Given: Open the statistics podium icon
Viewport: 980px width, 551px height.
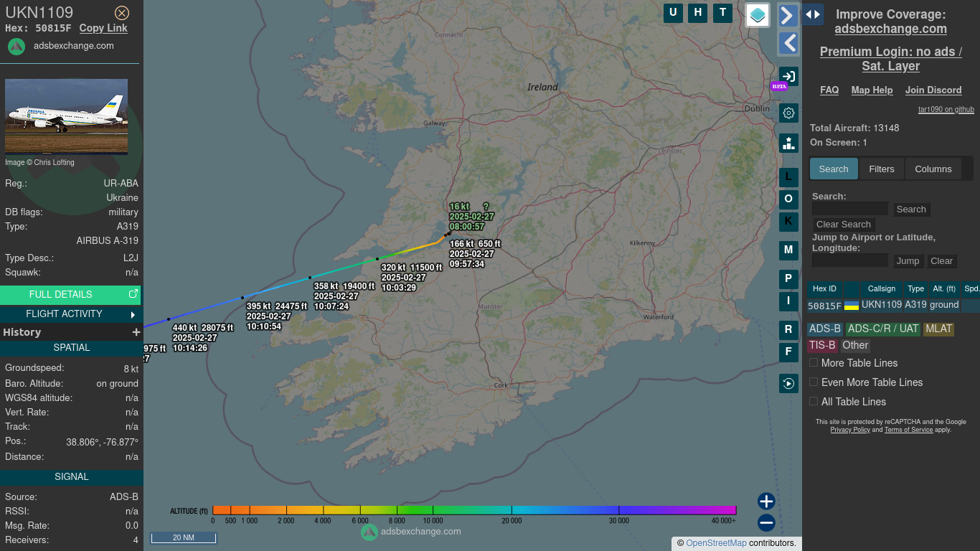Looking at the screenshot, I should (788, 143).
